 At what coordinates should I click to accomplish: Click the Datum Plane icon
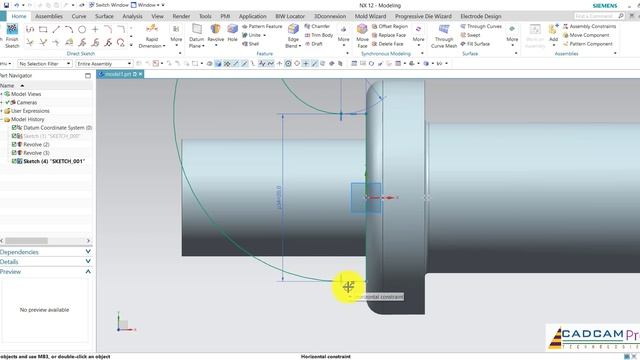(x=197, y=29)
